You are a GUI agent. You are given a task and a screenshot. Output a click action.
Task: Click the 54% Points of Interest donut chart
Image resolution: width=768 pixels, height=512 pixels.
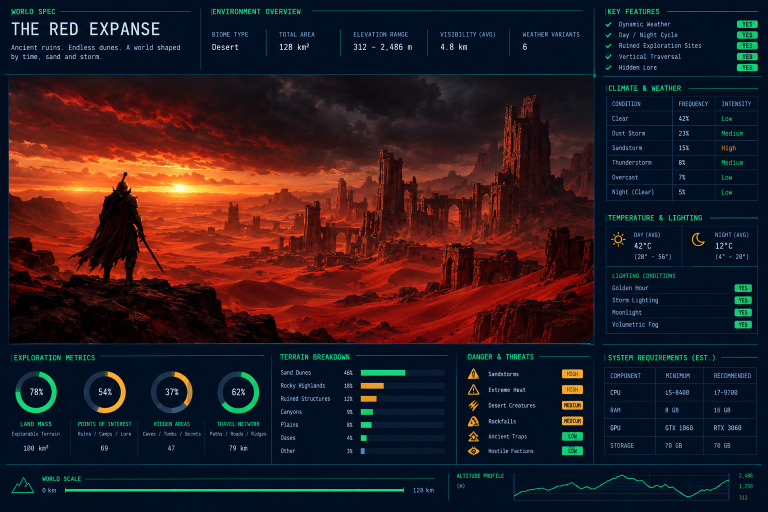(105, 392)
